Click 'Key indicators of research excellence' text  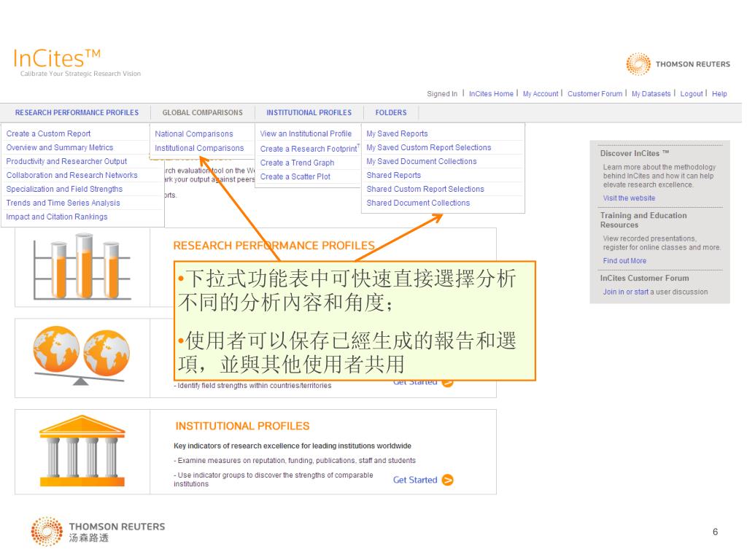[293, 446]
